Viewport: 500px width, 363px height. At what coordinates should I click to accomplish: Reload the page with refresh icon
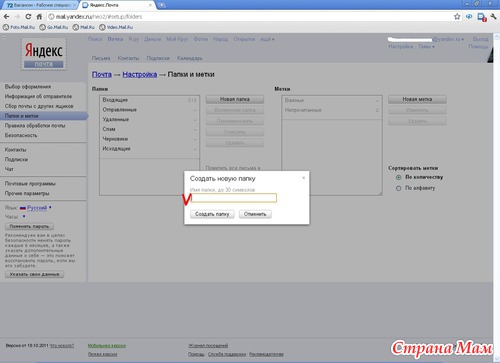point(28,17)
